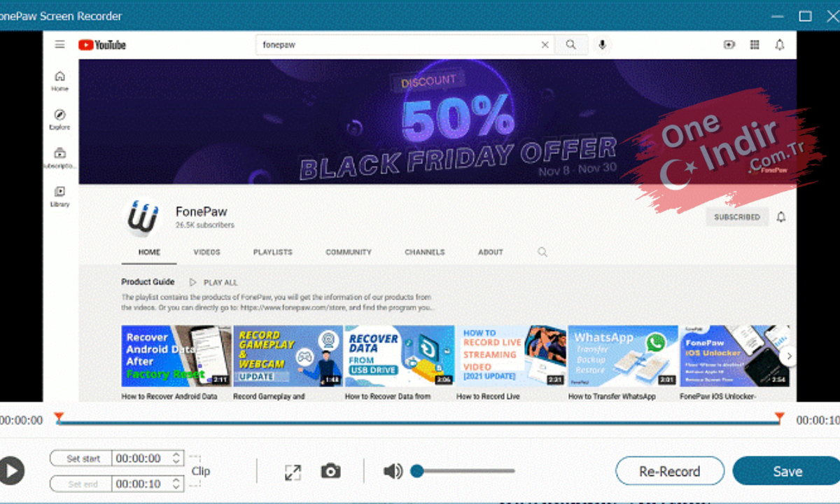The width and height of the screenshot is (840, 504).
Task: Open Explore in YouTube sidebar
Action: pos(60,120)
